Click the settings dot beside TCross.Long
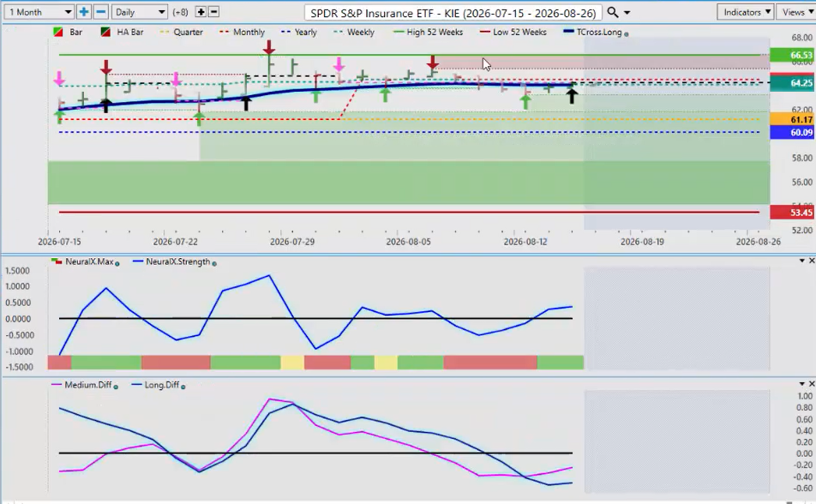The height and width of the screenshot is (504, 816). (x=626, y=33)
